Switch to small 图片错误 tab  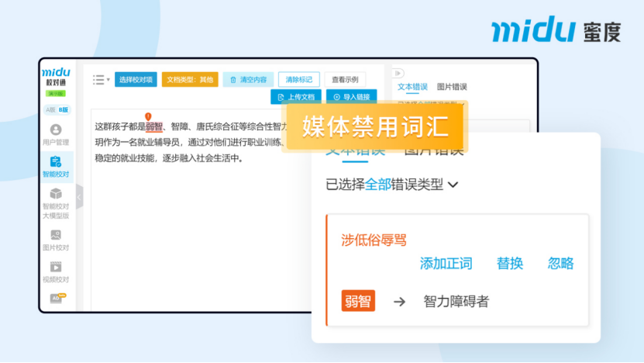pos(452,87)
